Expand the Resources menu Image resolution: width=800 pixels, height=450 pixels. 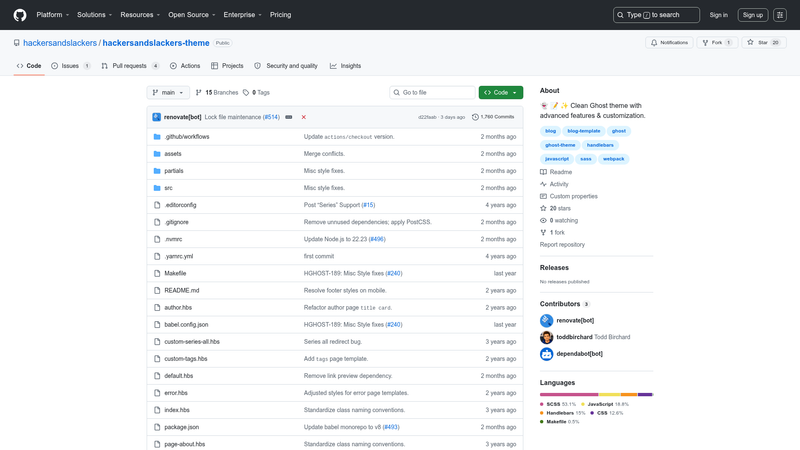[140, 15]
